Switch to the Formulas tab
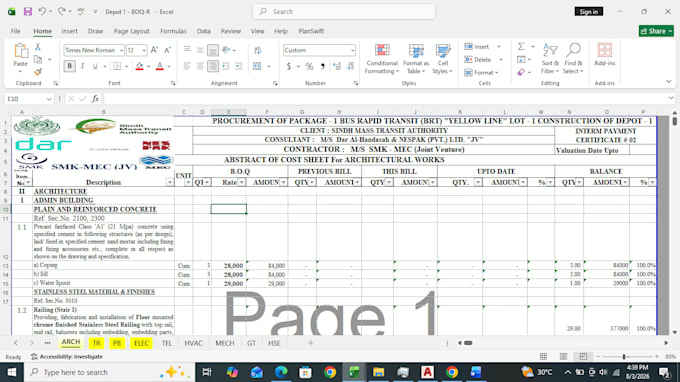This screenshot has height=382, width=680. (173, 31)
